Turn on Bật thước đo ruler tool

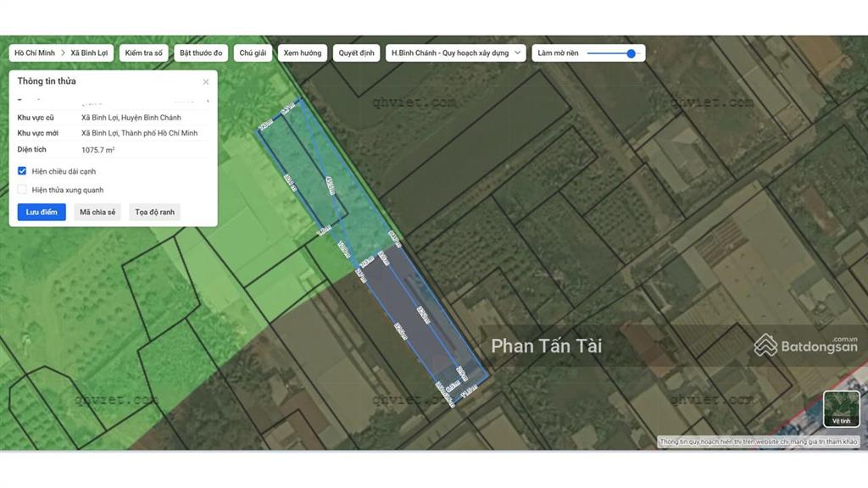[201, 53]
